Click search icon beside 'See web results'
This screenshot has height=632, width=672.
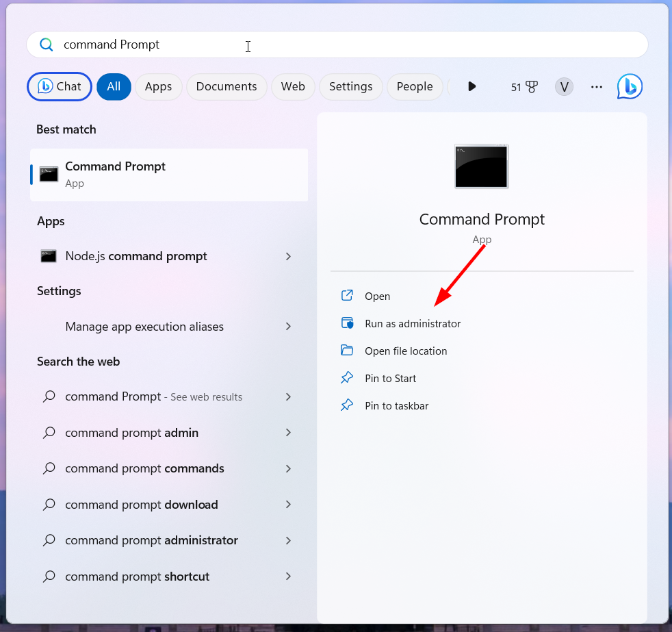tap(49, 396)
